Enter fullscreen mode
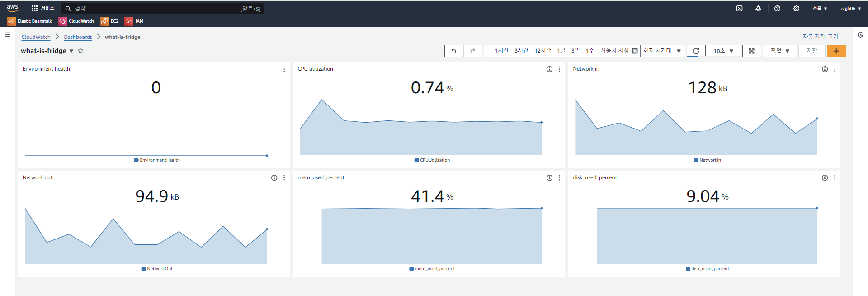This screenshot has height=296, width=868. tap(751, 51)
